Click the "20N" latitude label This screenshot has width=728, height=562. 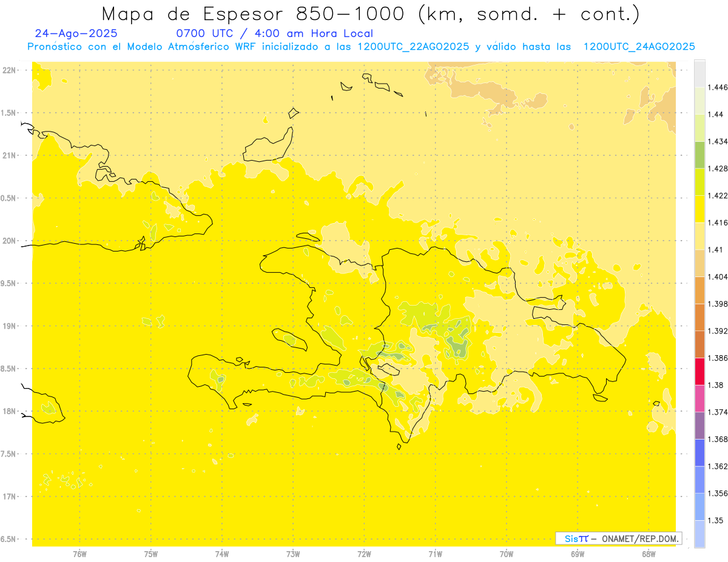(x=9, y=241)
